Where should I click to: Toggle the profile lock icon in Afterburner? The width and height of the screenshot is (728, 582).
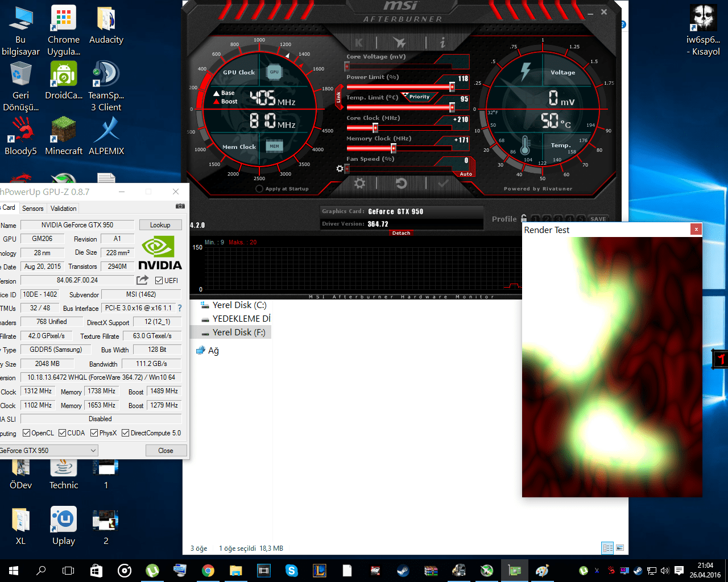click(524, 218)
